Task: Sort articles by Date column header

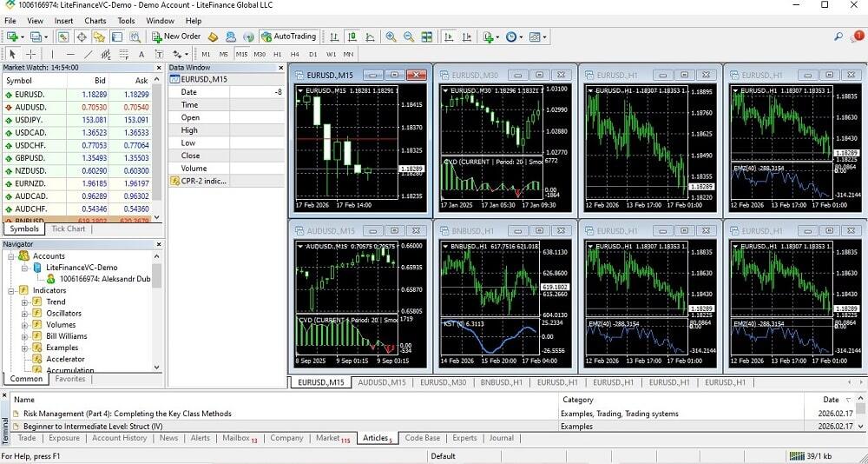Action: point(831,399)
